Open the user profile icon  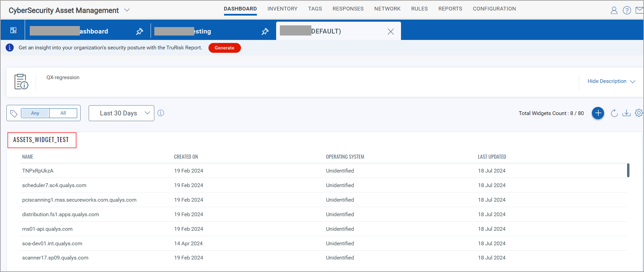614,10
